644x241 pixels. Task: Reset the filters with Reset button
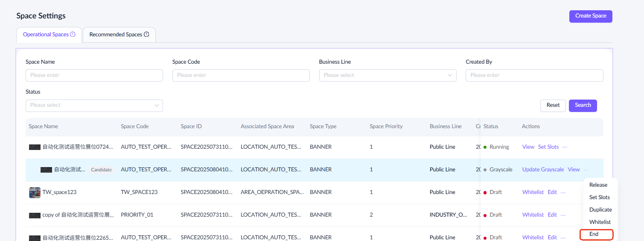553,106
